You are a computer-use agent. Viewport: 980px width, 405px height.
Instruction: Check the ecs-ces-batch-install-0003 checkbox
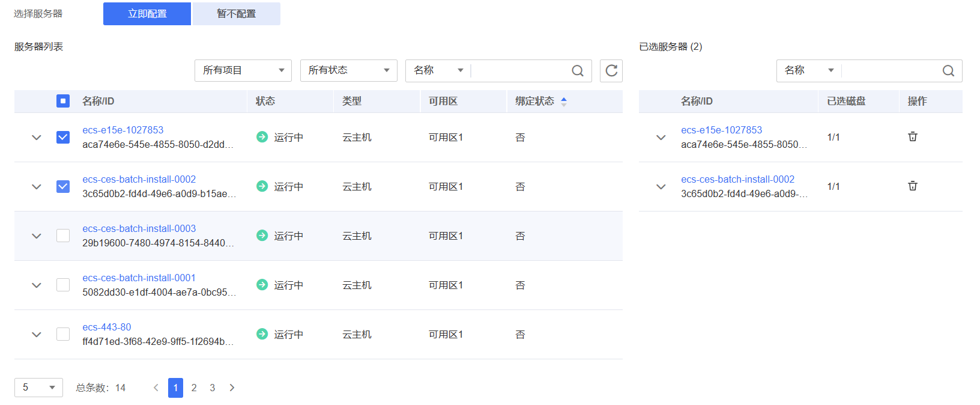pyautogui.click(x=63, y=236)
